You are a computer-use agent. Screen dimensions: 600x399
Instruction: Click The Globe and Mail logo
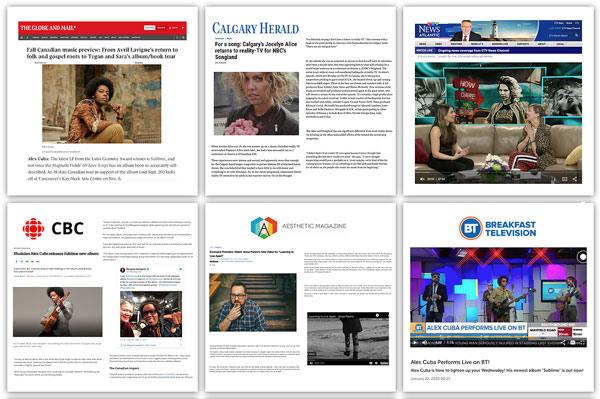point(48,28)
